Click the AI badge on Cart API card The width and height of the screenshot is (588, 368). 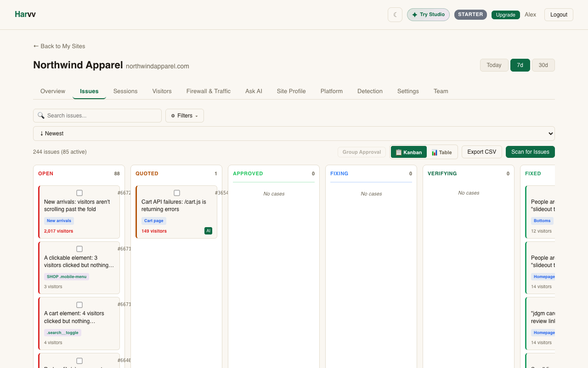(209, 231)
